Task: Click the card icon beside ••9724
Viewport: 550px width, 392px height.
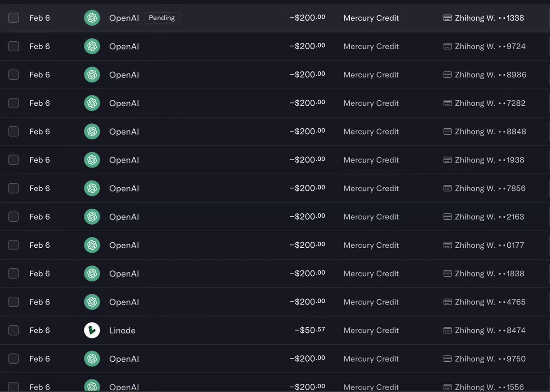Action: pyautogui.click(x=448, y=46)
